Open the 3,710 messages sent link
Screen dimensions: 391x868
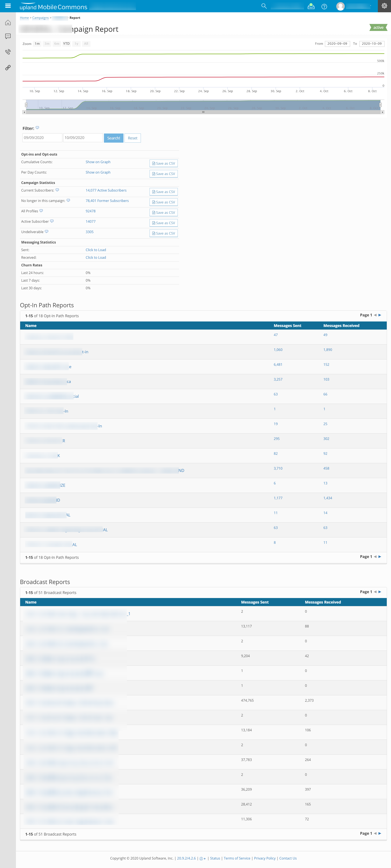point(278,468)
